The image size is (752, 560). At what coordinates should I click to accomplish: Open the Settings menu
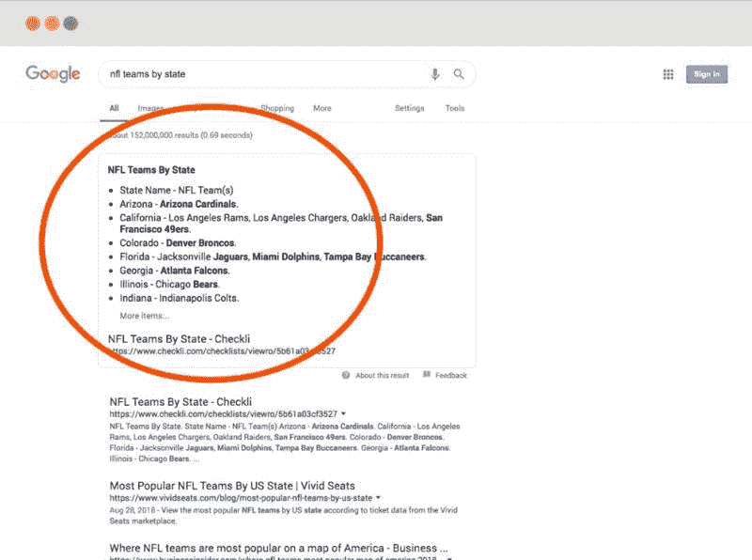[x=409, y=108]
